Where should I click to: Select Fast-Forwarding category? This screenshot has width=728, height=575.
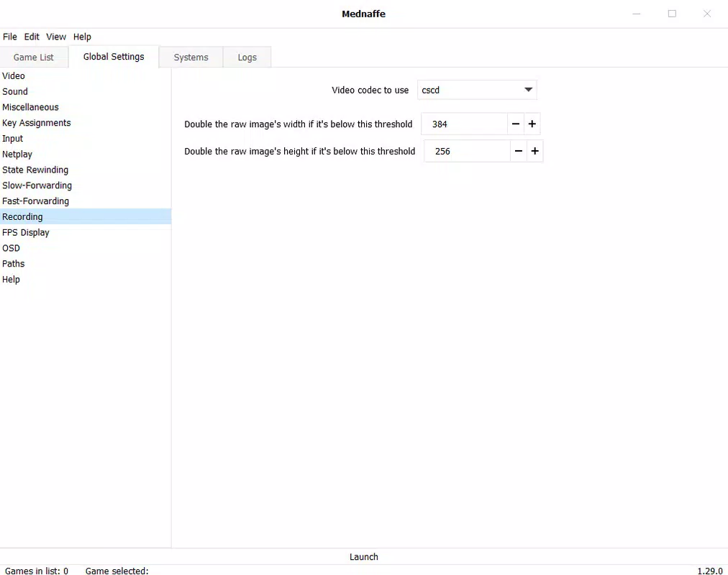pos(86,201)
